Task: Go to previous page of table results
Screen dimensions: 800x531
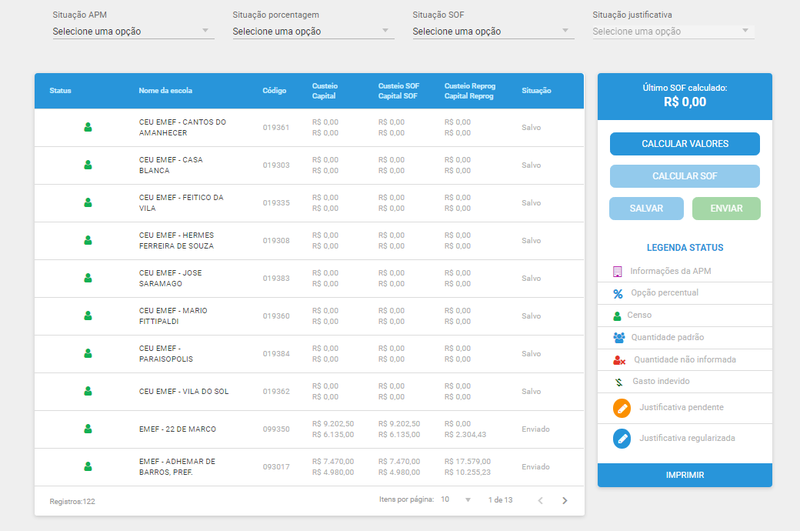Action: (540, 500)
